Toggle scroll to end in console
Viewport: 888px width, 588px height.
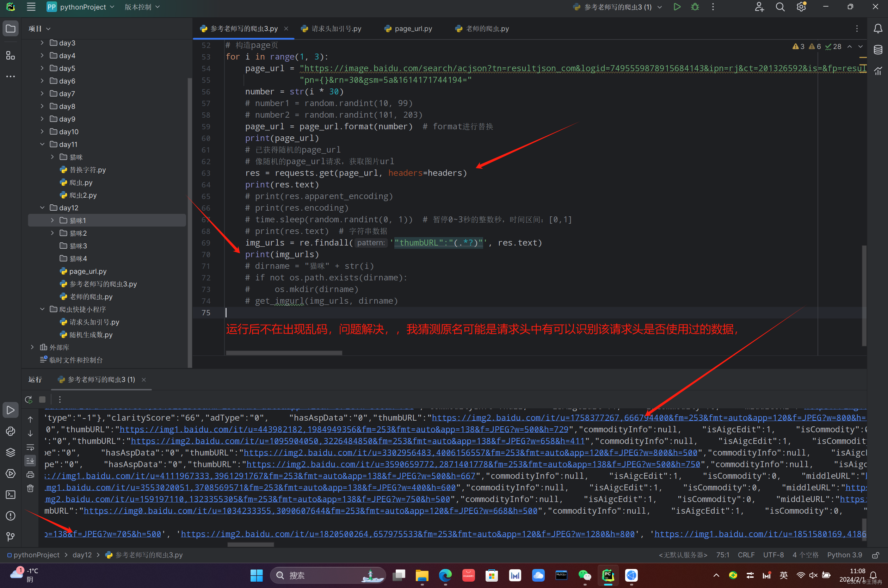tap(30, 460)
